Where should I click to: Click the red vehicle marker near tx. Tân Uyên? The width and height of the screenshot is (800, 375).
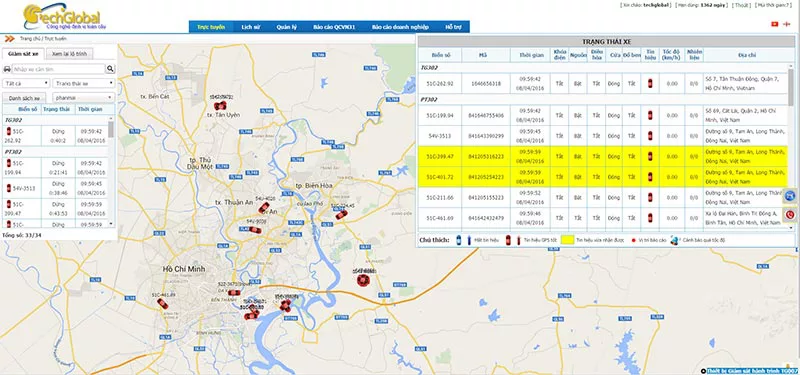pyautogui.click(x=220, y=106)
